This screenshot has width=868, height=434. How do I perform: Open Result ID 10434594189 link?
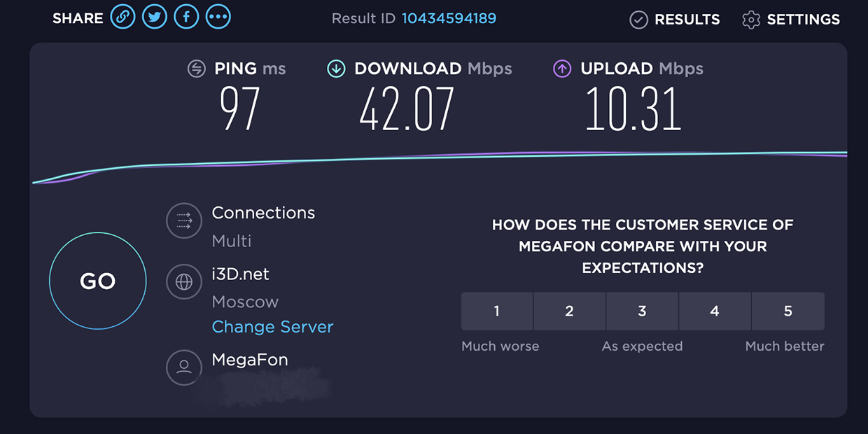(449, 18)
